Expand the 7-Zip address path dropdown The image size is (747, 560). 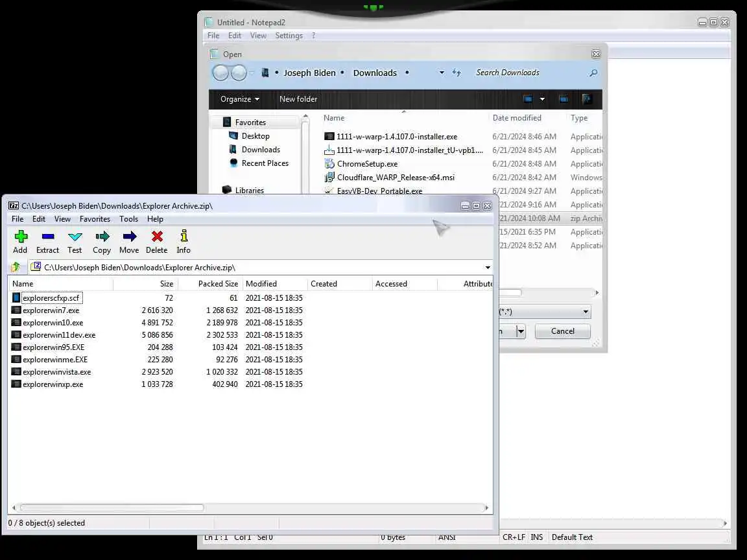[488, 268]
